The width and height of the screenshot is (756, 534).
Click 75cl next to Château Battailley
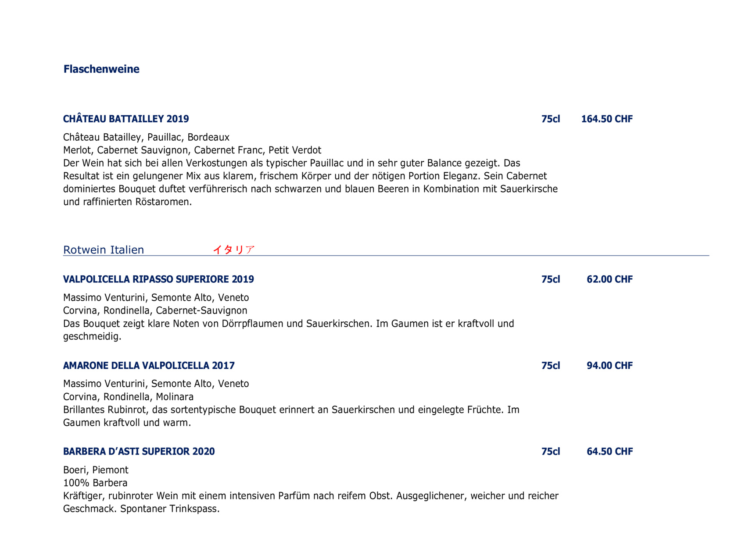(551, 119)
